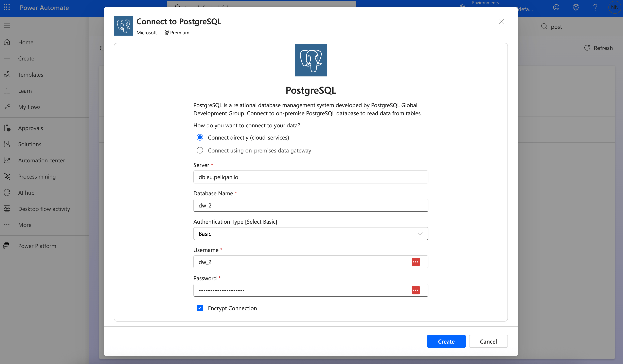This screenshot has width=623, height=364.
Task: Click the Username input field
Action: (311, 262)
